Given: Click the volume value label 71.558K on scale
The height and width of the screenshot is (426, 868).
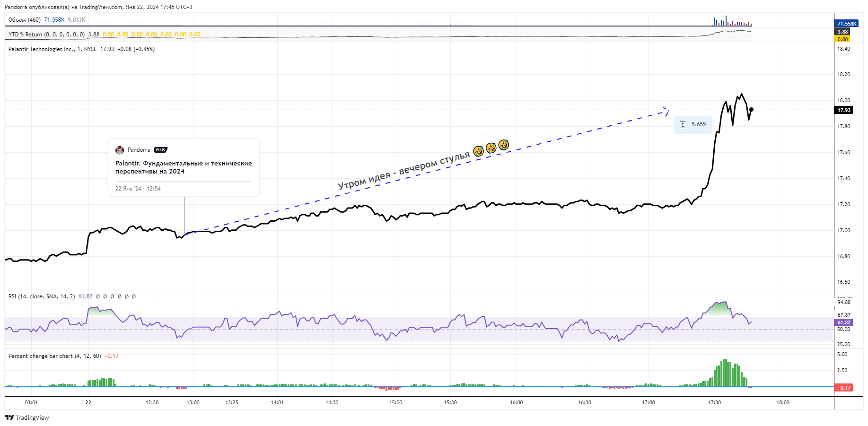Looking at the screenshot, I should (x=847, y=24).
